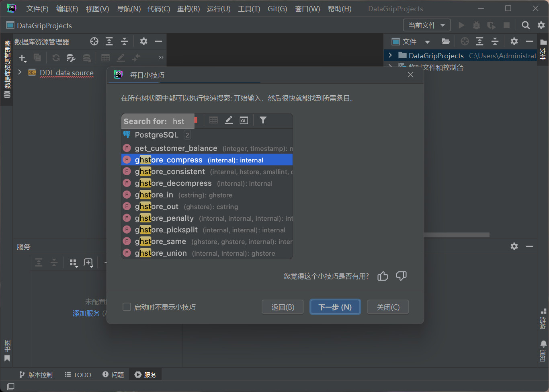This screenshot has width=549, height=392.
Task: Open the Git(G) menu
Action: click(277, 9)
